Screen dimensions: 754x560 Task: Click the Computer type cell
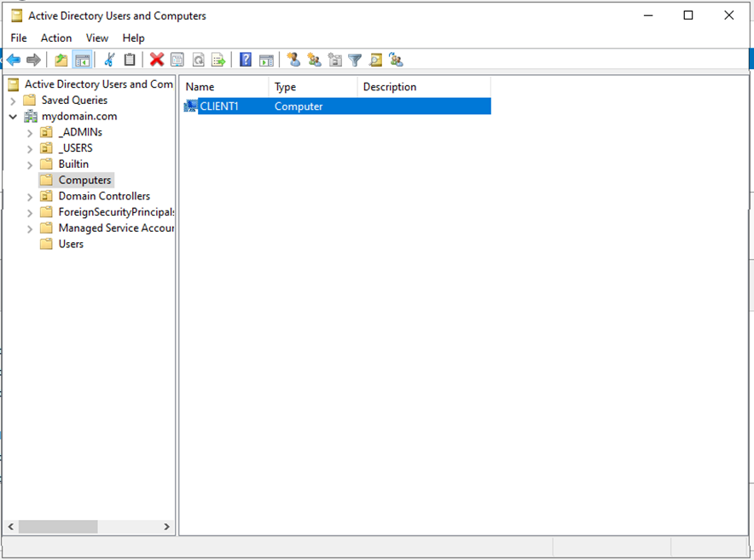tap(299, 107)
